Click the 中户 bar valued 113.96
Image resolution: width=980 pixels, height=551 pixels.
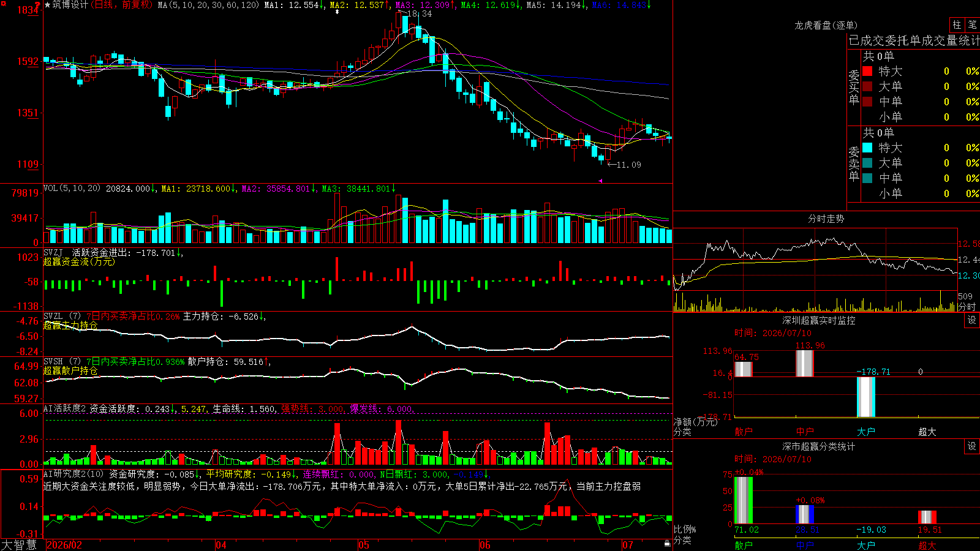pos(804,364)
